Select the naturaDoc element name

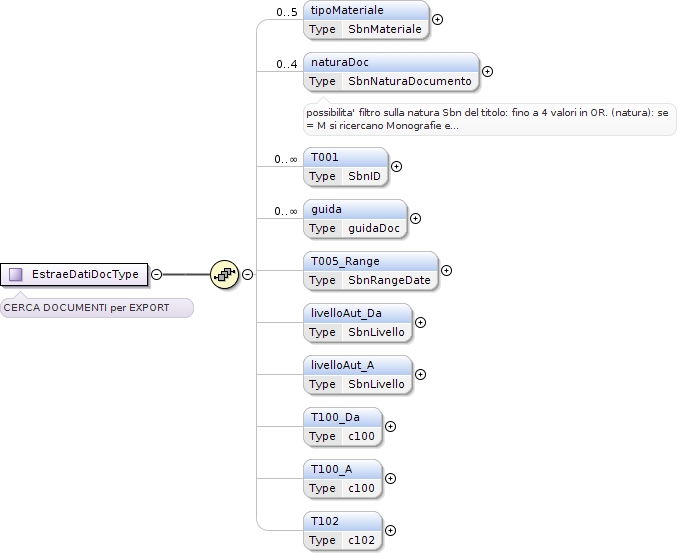[x=340, y=62]
